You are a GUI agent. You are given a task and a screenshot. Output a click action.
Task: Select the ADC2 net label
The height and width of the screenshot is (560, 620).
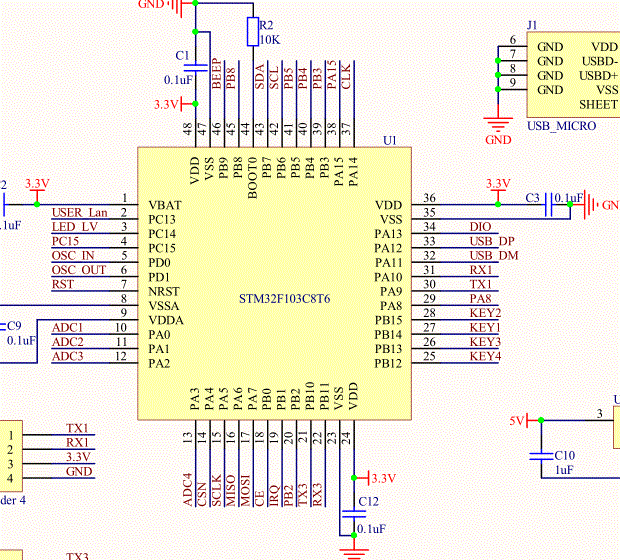[x=68, y=342]
